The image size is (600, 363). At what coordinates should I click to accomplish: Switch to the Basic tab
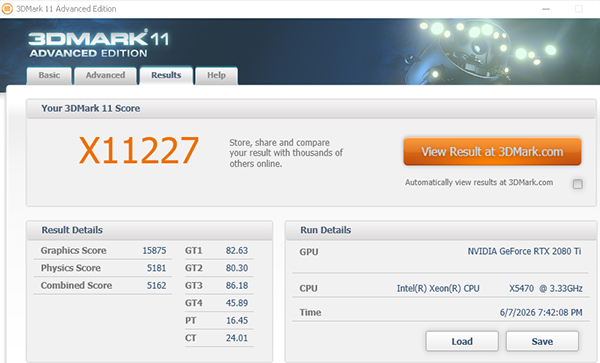coord(49,75)
